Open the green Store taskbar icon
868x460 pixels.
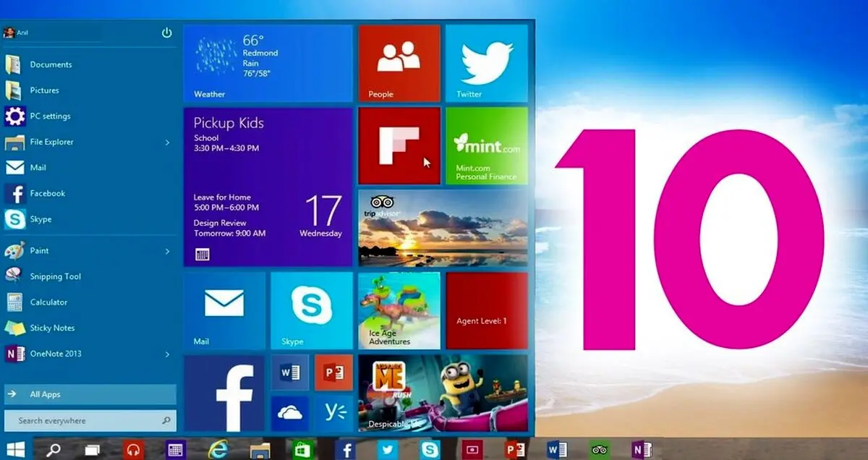tap(302, 449)
